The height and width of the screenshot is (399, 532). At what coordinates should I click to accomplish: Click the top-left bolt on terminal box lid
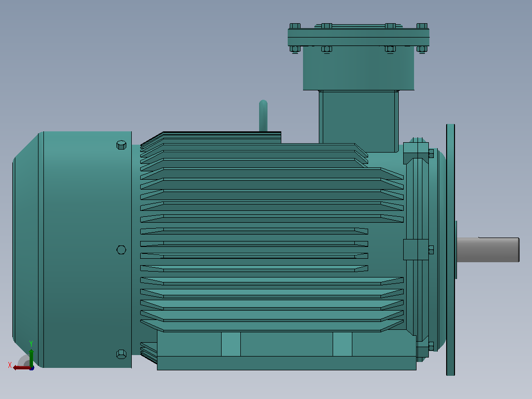[295, 26]
